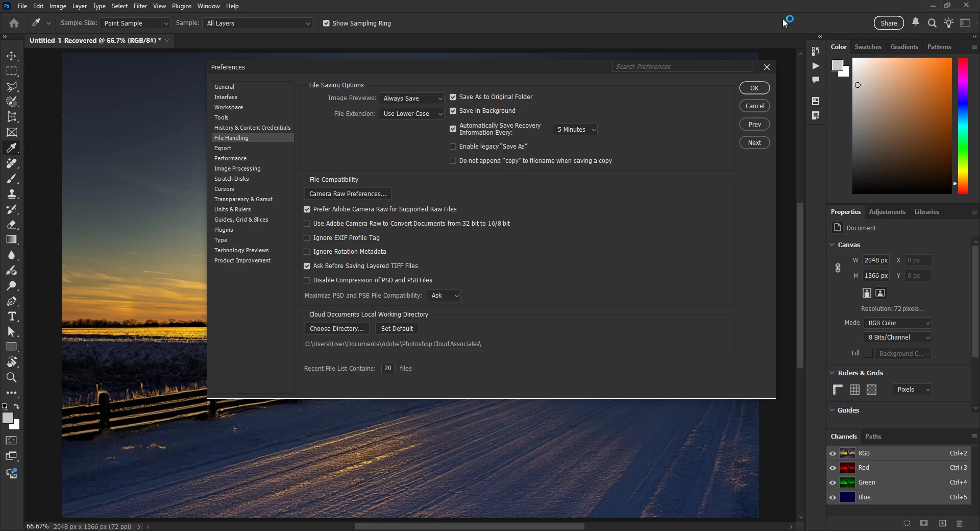This screenshot has height=531, width=980.
Task: Click OK in Preferences dialog
Action: [x=754, y=88]
